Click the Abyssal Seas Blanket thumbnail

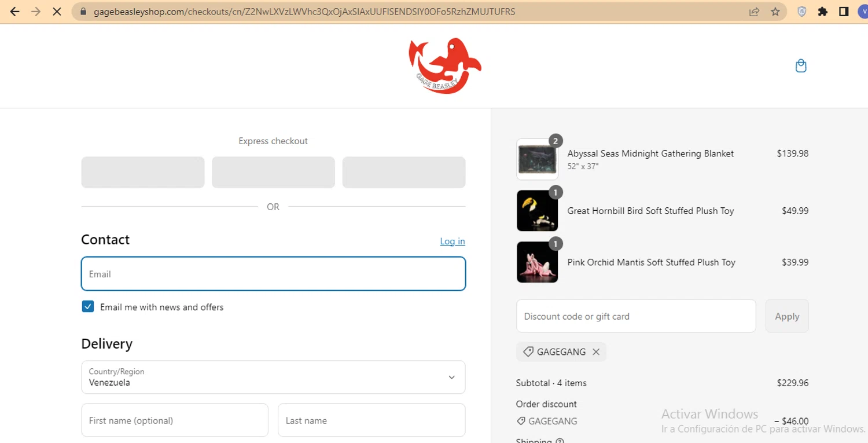point(537,159)
